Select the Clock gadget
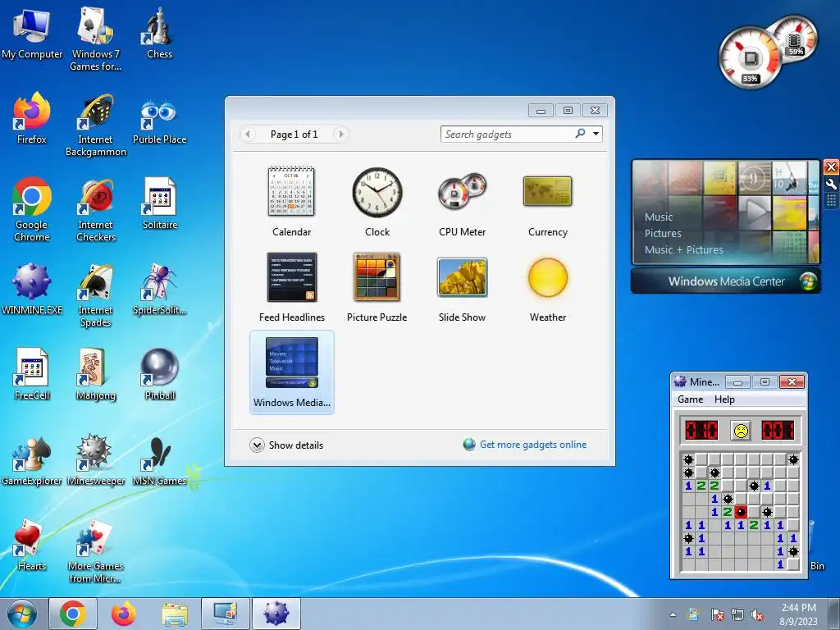This screenshot has height=630, width=840. pyautogui.click(x=377, y=202)
